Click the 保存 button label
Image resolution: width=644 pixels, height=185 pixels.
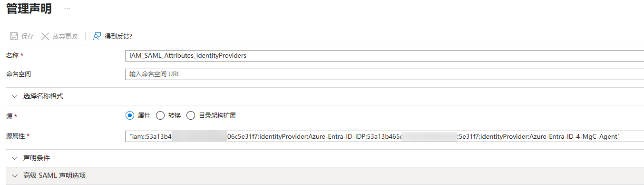coord(28,36)
